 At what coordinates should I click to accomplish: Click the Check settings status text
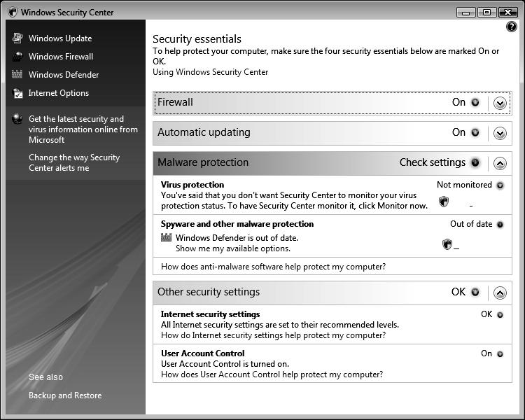point(433,162)
